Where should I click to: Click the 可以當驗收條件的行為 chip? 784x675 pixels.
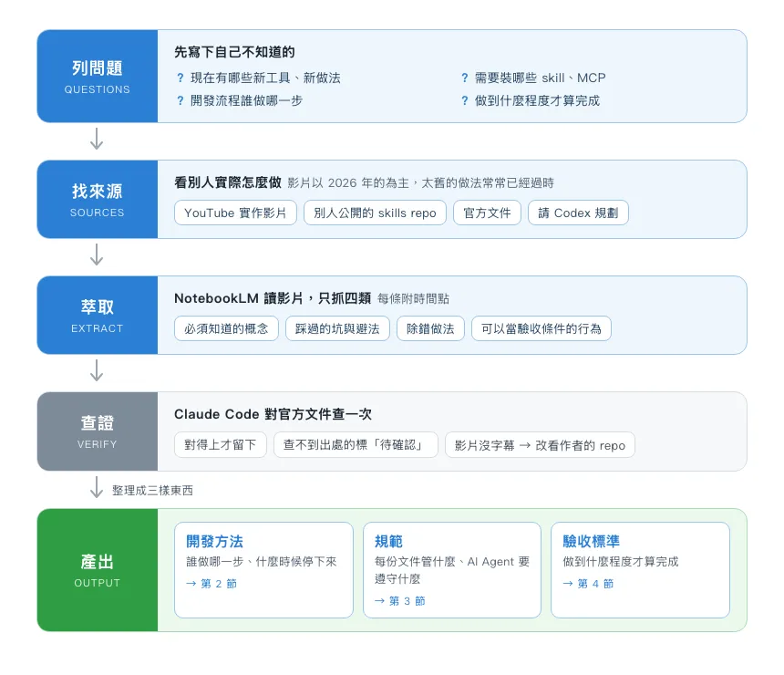541,328
